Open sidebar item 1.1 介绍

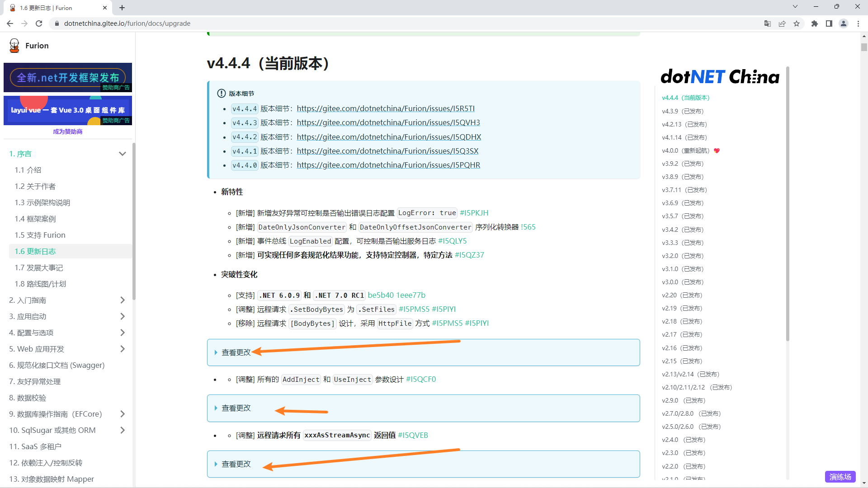coord(28,170)
